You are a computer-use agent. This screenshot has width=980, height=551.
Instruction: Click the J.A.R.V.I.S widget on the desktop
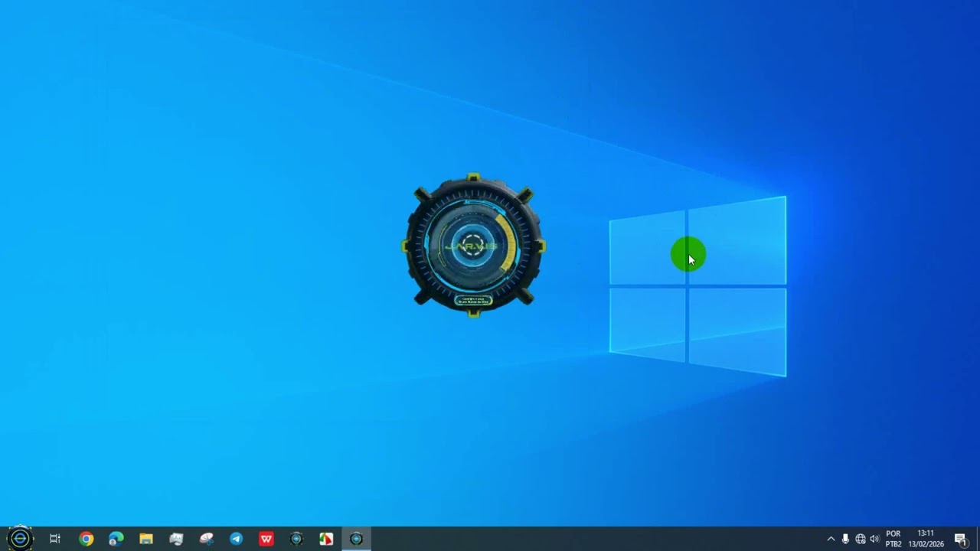pos(474,245)
